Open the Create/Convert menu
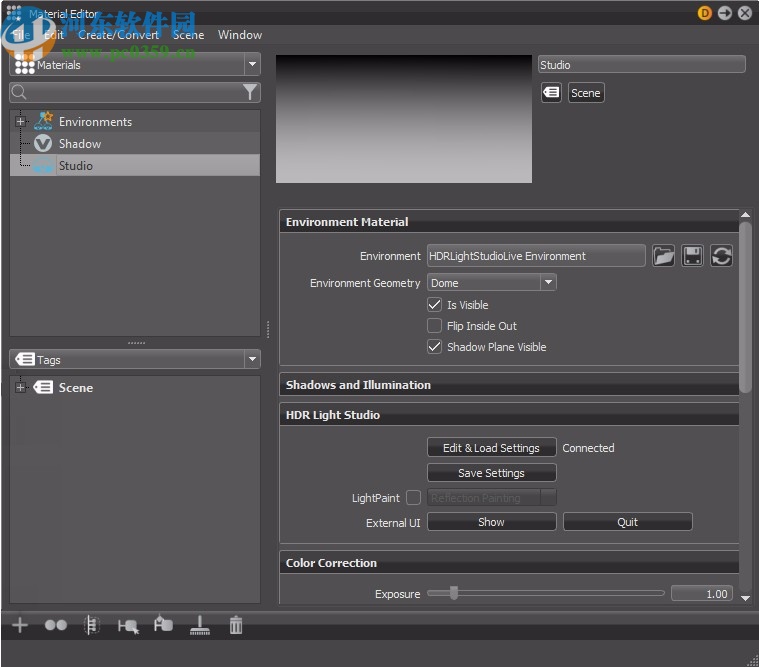Image resolution: width=759 pixels, height=667 pixels. click(x=119, y=35)
